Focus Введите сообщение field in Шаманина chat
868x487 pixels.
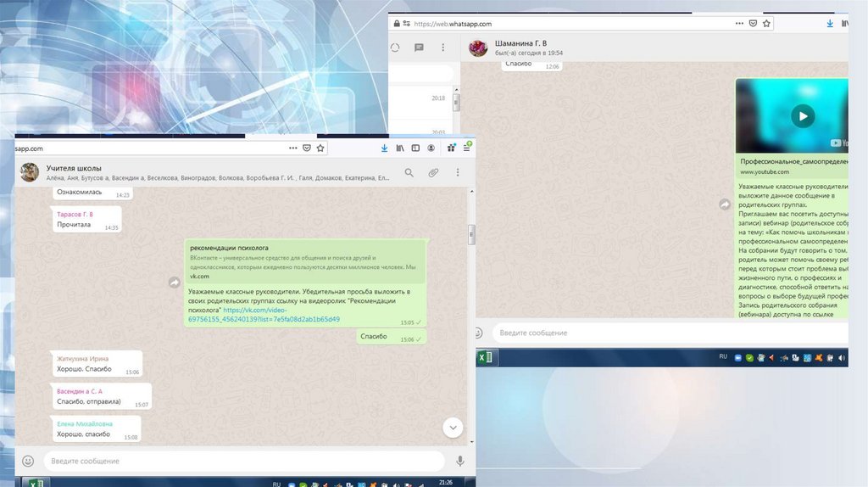[670, 333]
